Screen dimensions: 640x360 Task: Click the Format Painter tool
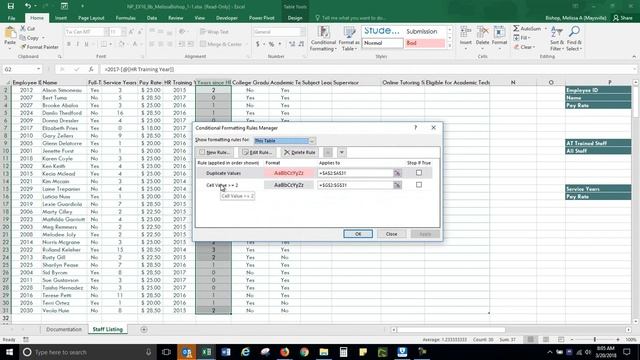pos(40,47)
